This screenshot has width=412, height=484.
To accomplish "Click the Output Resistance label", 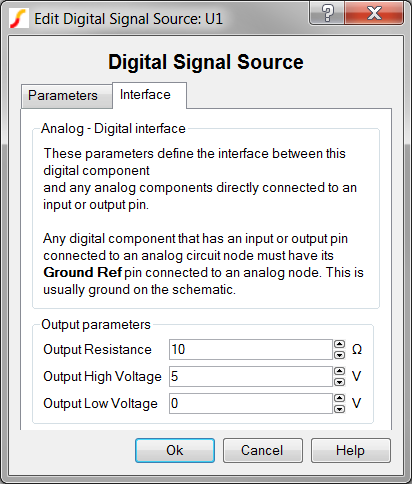I will (97, 350).
